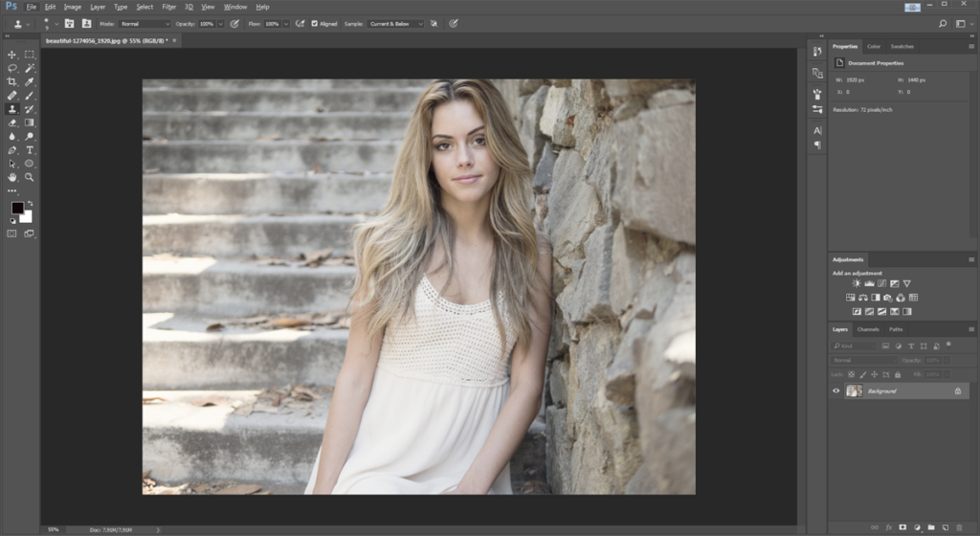Switch to the Swatches tab

pyautogui.click(x=902, y=46)
